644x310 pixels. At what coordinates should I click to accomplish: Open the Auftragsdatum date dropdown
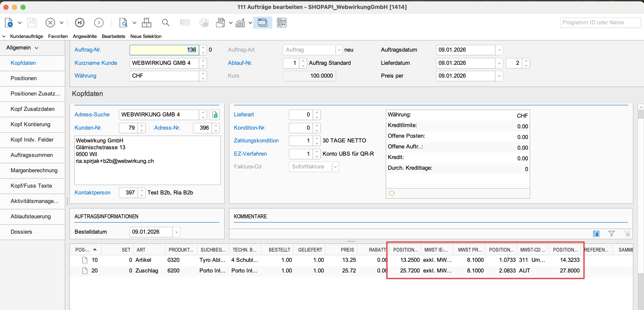499,50
